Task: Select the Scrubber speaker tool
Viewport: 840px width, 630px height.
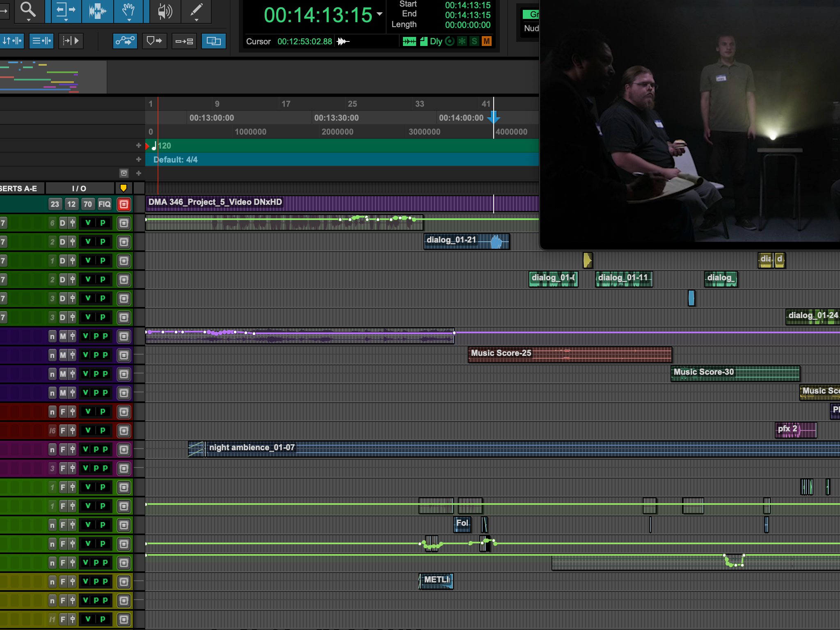Action: (x=165, y=11)
